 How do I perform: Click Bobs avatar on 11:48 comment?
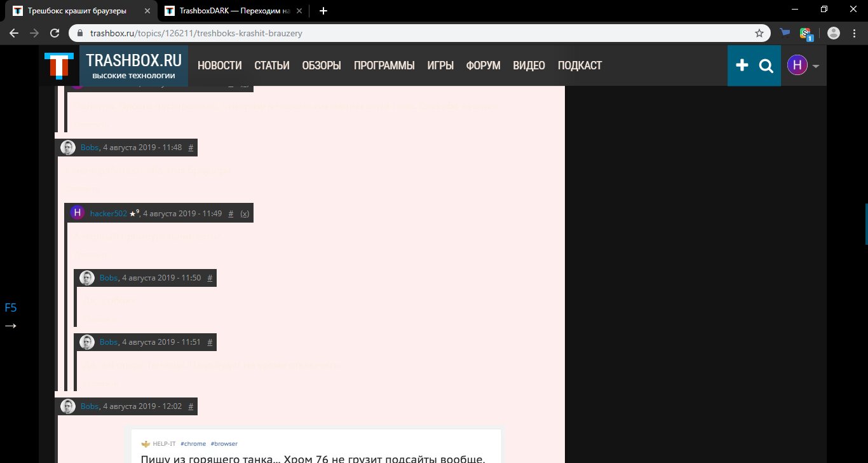tap(68, 148)
